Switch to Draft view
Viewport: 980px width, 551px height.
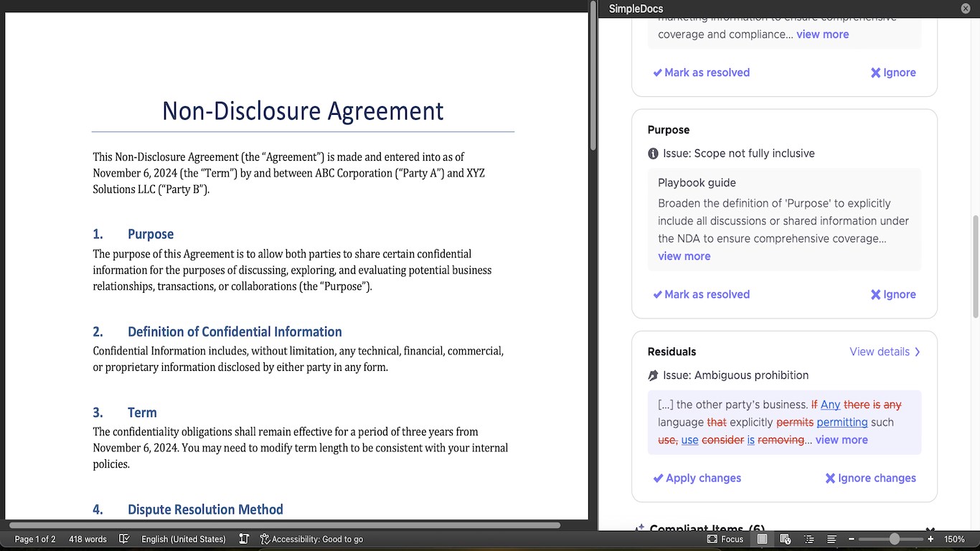(831, 539)
